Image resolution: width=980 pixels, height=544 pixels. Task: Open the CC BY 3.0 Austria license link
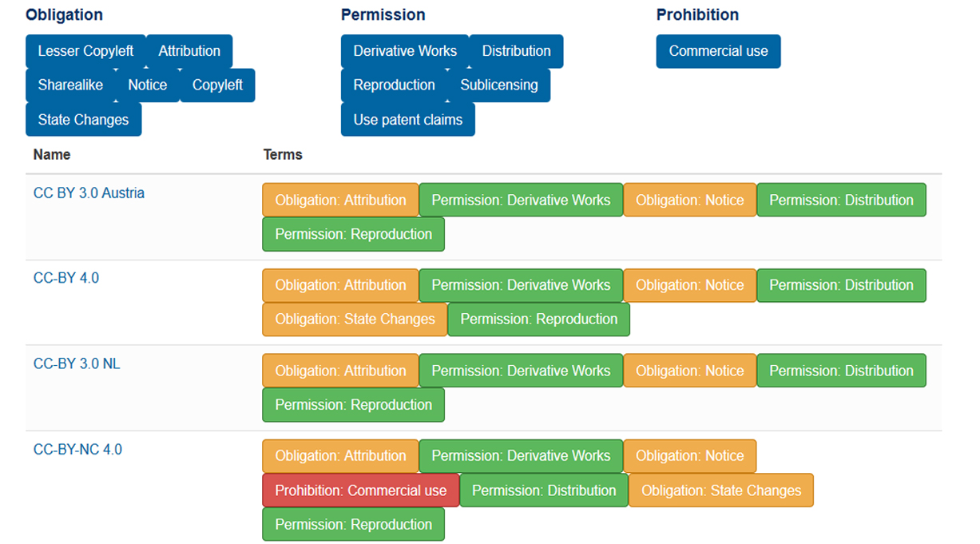tap(89, 193)
